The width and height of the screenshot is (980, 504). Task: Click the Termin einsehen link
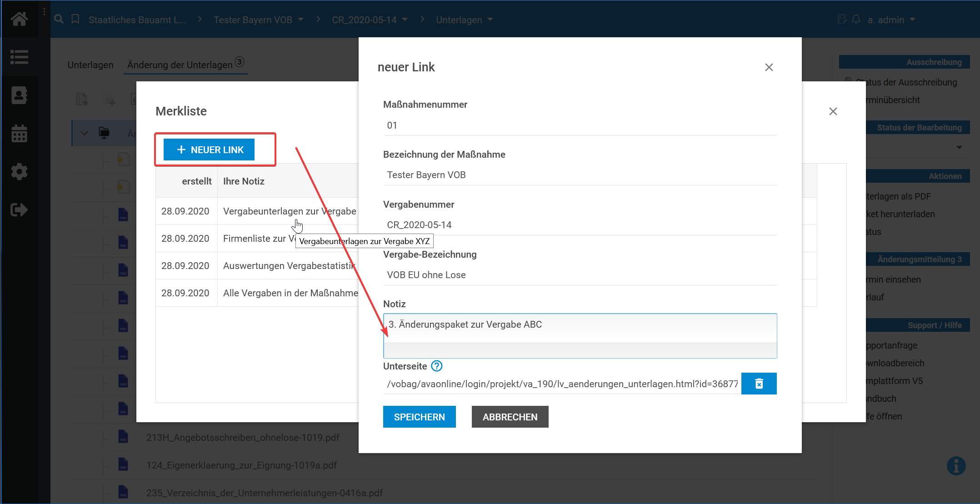point(893,279)
